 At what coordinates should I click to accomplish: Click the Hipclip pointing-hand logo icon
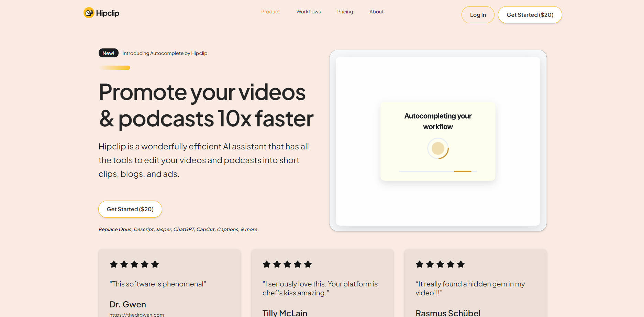coord(89,13)
